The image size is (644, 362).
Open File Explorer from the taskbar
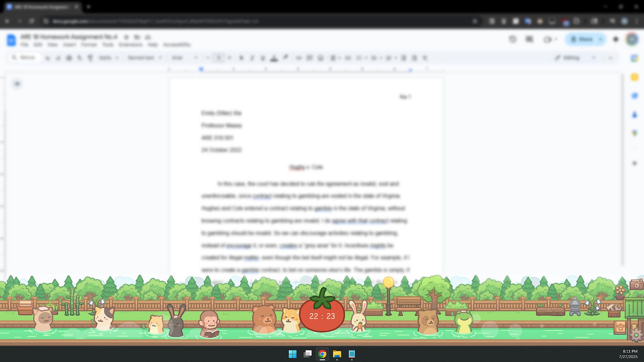click(337, 354)
